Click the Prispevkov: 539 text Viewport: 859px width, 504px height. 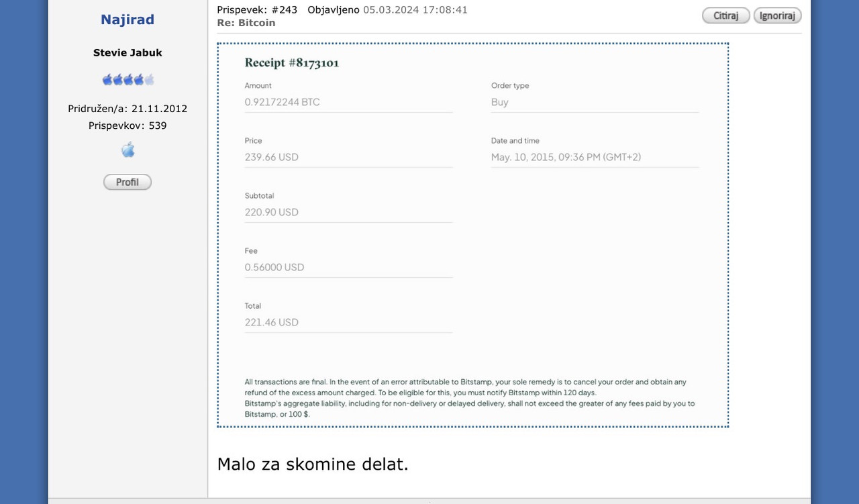(x=128, y=125)
